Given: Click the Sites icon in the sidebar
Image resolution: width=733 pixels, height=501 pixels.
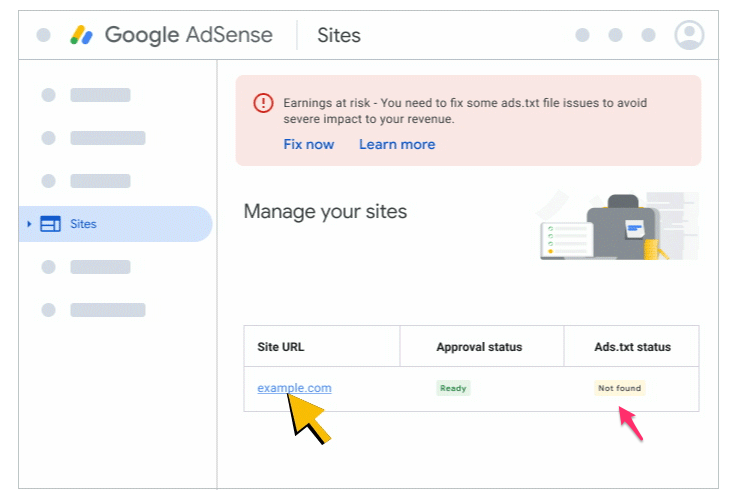Looking at the screenshot, I should pyautogui.click(x=50, y=224).
